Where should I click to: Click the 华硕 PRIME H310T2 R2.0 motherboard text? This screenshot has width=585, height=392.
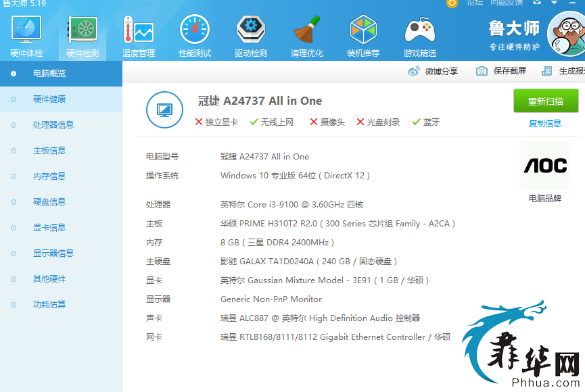click(x=337, y=224)
